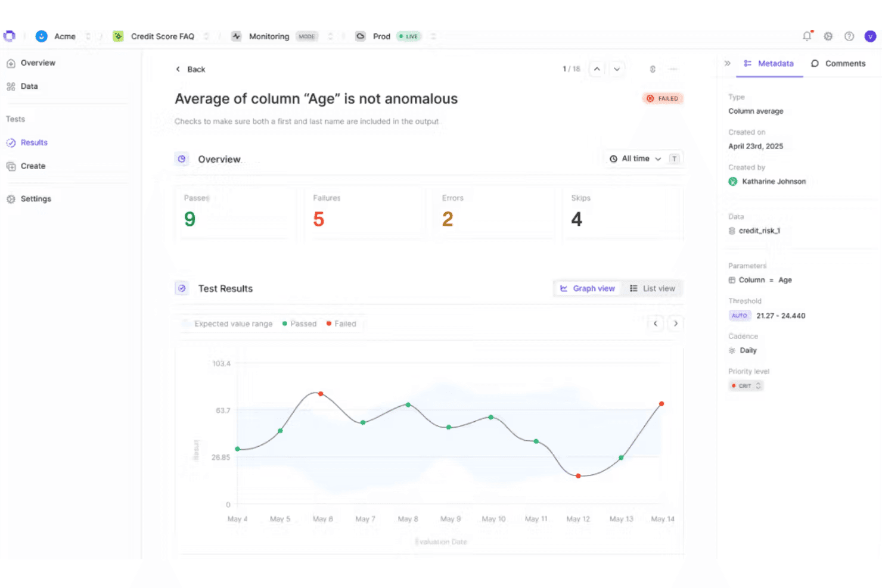Click the credit_risk_1 data link

(x=759, y=231)
